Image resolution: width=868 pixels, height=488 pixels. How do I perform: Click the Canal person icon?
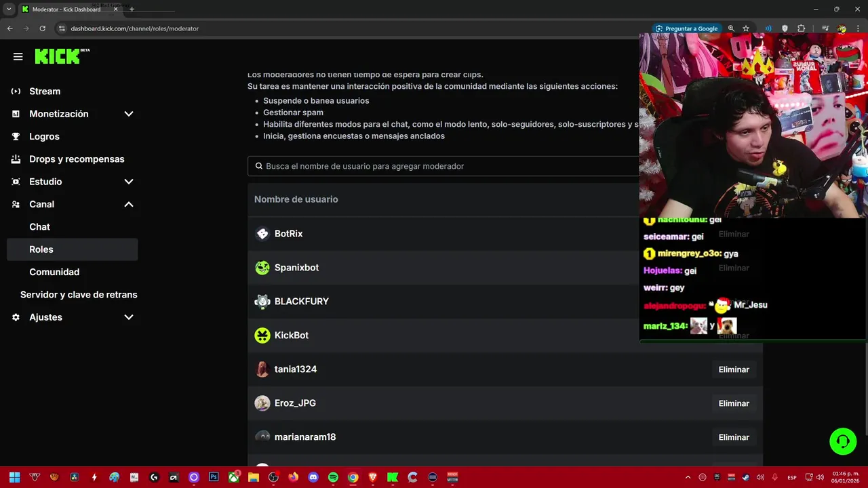tap(16, 204)
